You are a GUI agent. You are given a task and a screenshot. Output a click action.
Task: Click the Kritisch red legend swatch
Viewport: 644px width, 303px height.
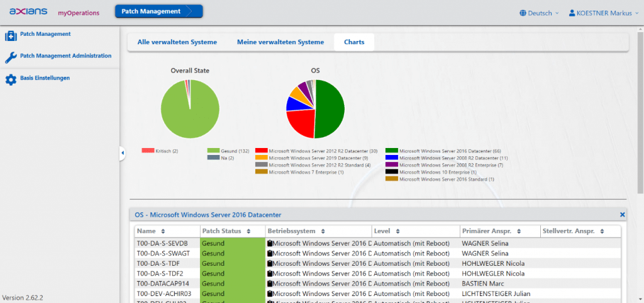[x=148, y=151]
